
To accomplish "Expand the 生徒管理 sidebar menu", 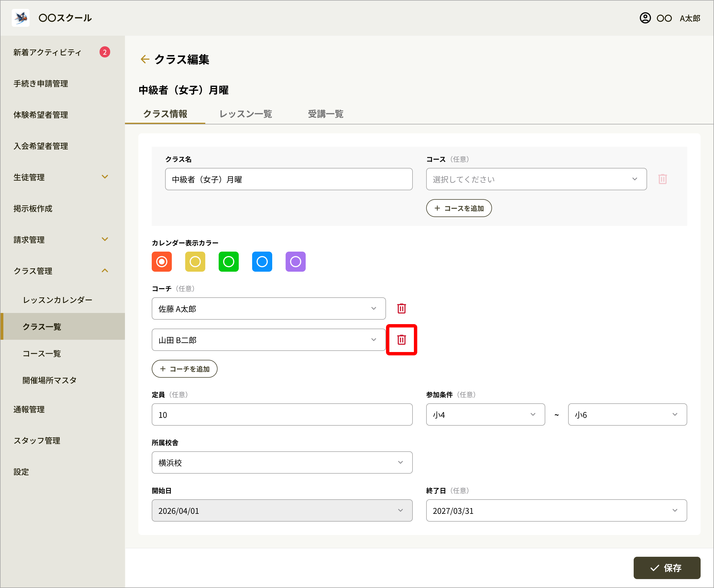I will (62, 177).
